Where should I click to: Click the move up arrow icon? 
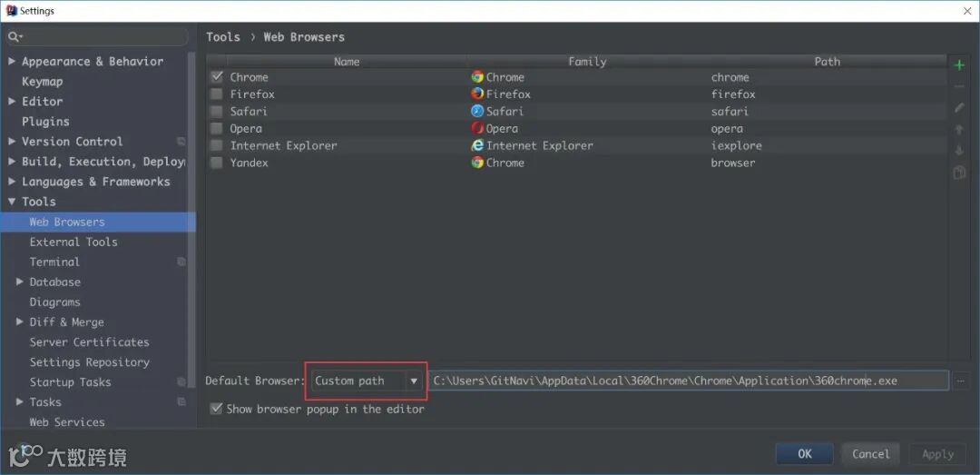coord(959,130)
